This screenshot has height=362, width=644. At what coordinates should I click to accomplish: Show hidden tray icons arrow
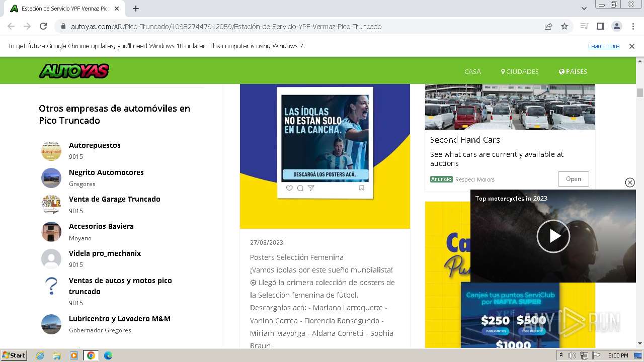(561, 355)
